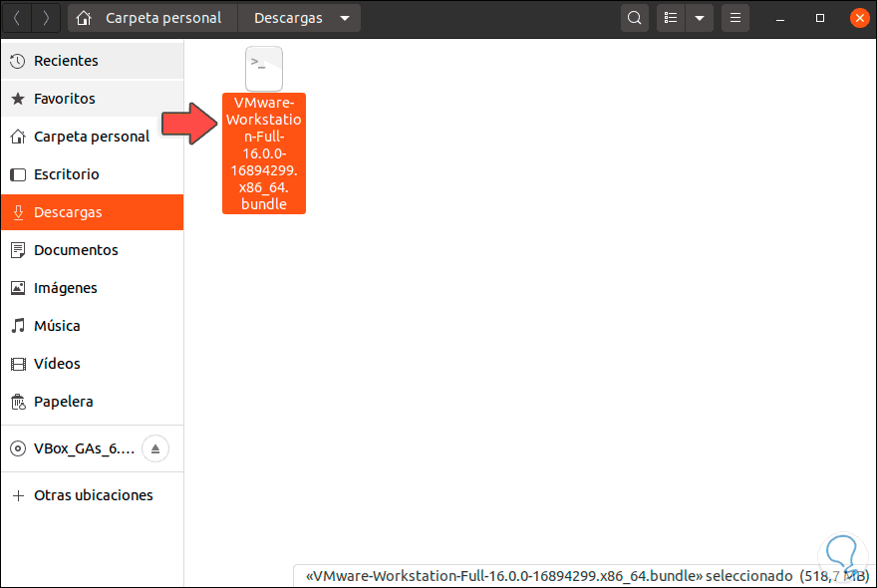This screenshot has height=588, width=877.
Task: Click the download icon beside Descargas
Action: tap(18, 212)
